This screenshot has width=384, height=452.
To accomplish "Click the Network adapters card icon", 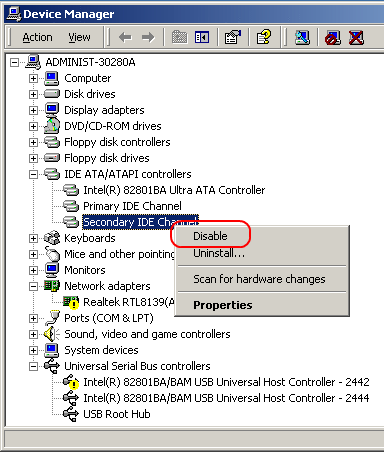I will (x=52, y=286).
